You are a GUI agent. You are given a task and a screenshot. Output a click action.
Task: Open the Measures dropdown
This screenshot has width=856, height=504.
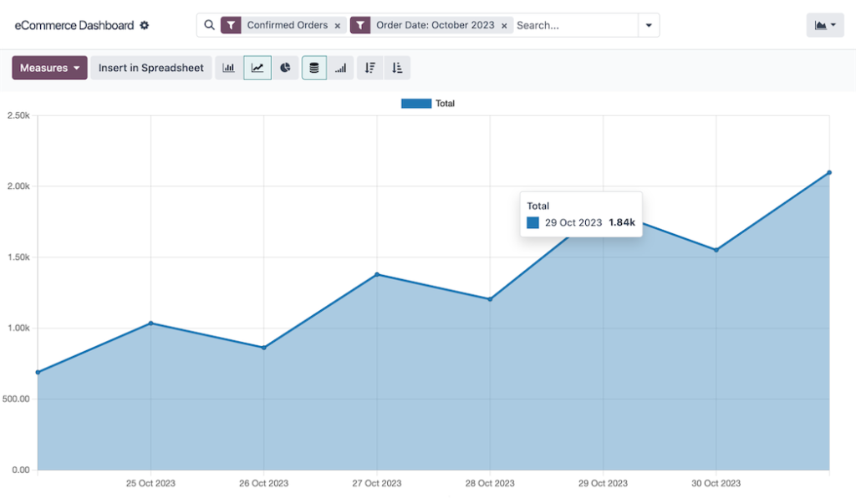(x=49, y=68)
